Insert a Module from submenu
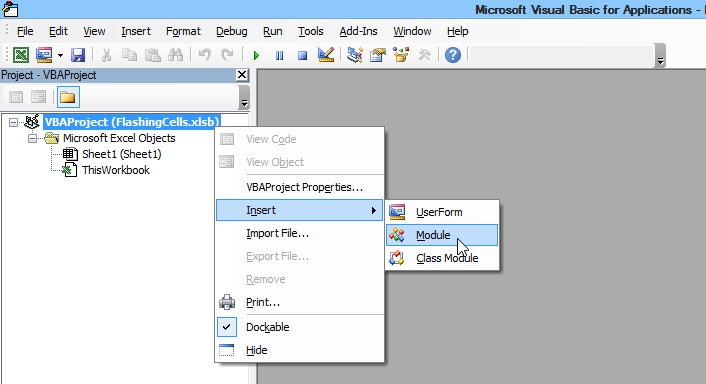Viewport: 706px width, 384px height. (x=442, y=235)
